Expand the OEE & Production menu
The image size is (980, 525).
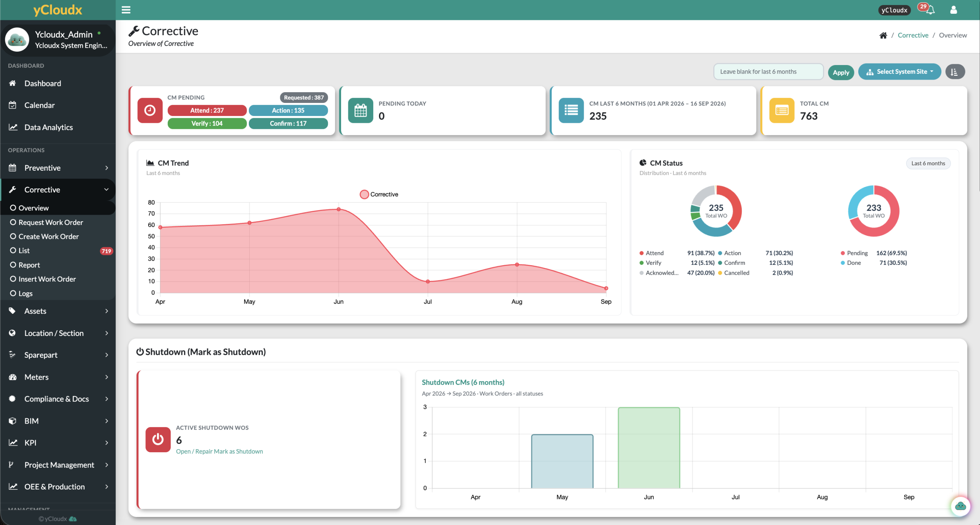pos(58,487)
